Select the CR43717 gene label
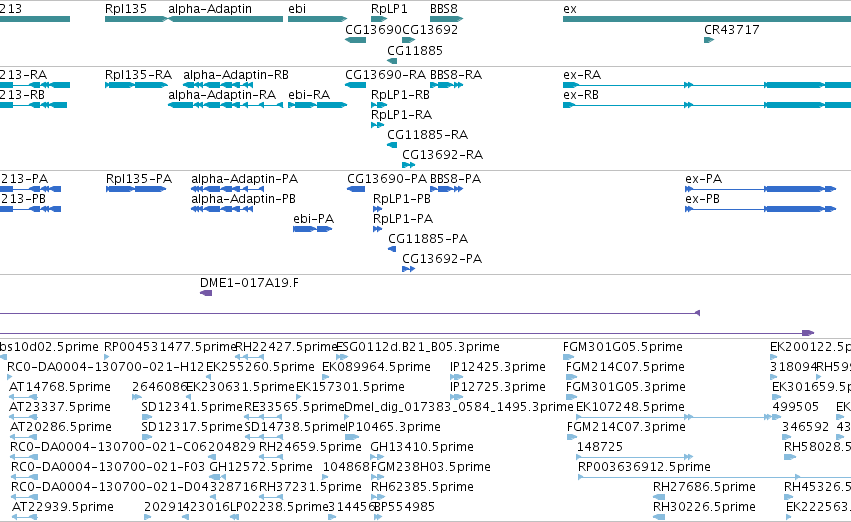 [732, 30]
